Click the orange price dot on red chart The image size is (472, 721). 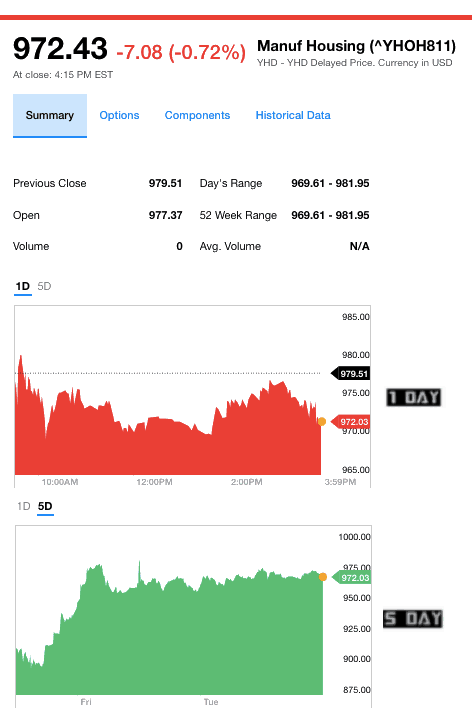322,422
